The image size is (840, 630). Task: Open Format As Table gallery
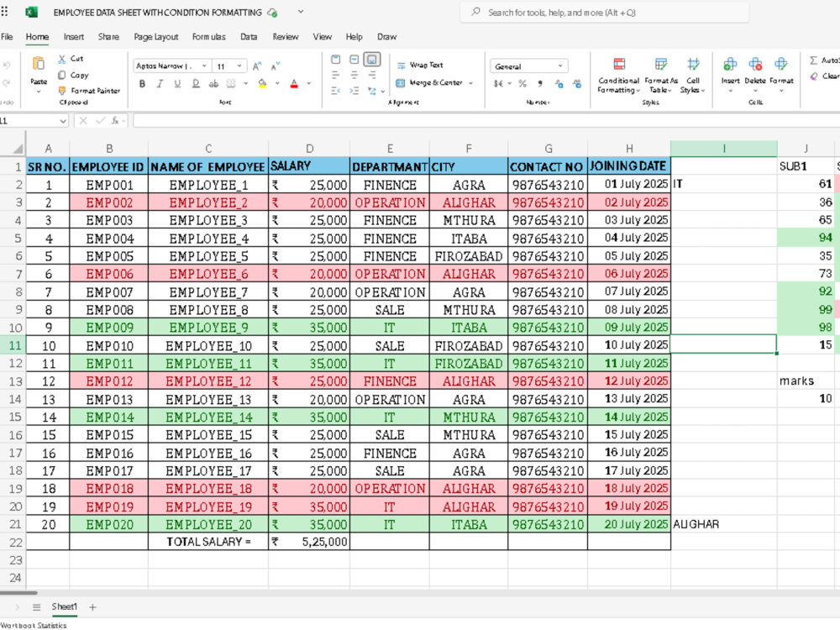click(x=661, y=76)
